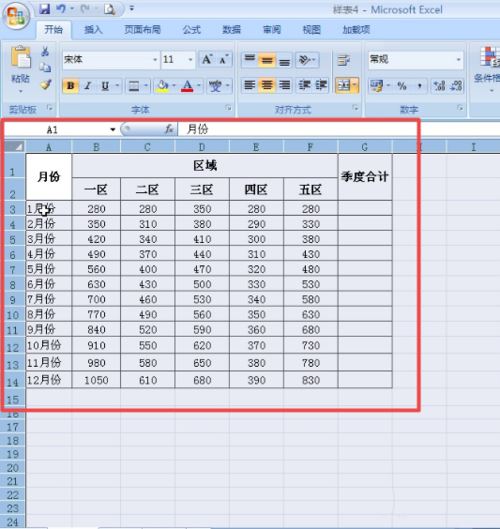Decrease font size with the small A icon
Image resolution: width=500 pixels, height=529 pixels.
223,60
